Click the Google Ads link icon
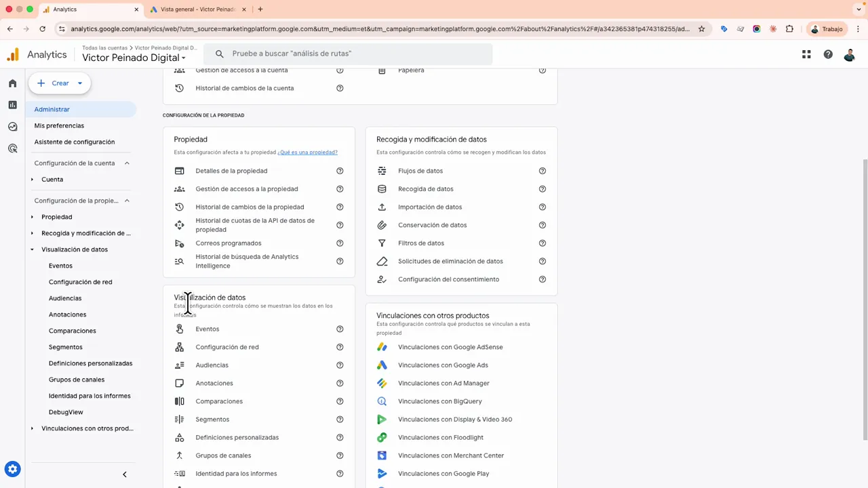 (382, 365)
